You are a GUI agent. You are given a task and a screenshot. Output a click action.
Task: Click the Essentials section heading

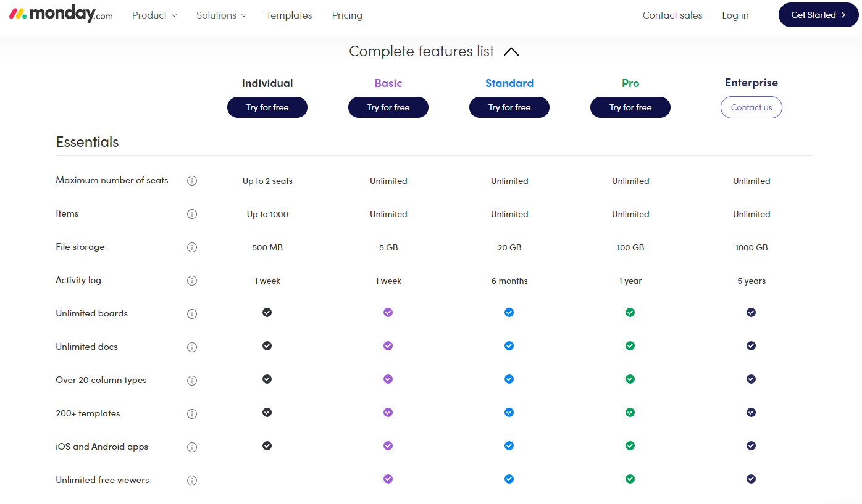(x=87, y=142)
